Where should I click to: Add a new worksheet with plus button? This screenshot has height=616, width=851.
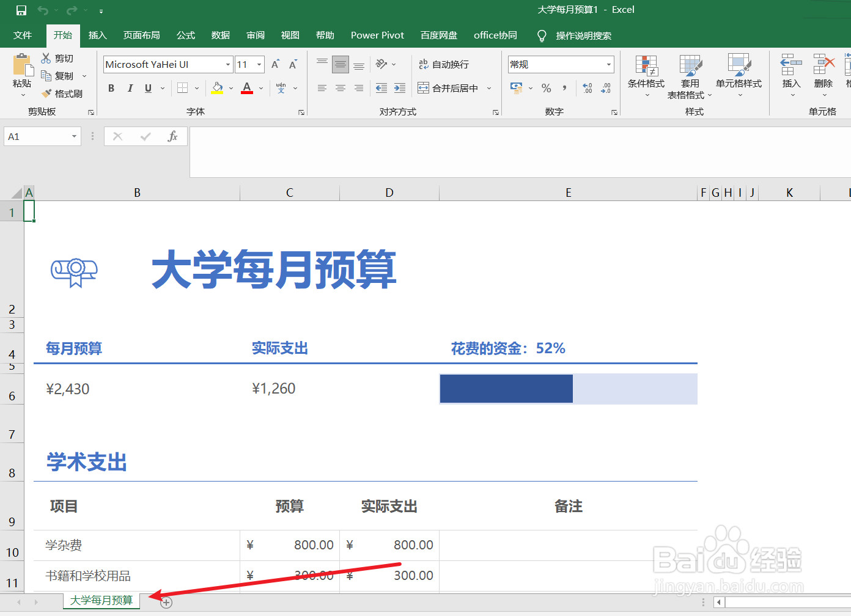165,601
